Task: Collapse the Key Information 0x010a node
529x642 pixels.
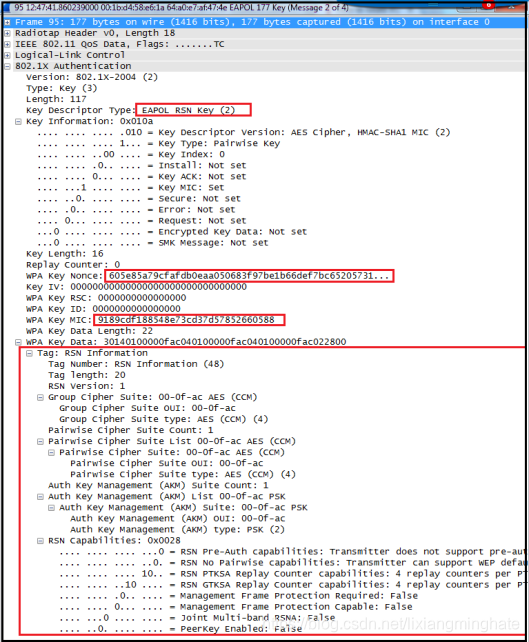Action: point(18,122)
